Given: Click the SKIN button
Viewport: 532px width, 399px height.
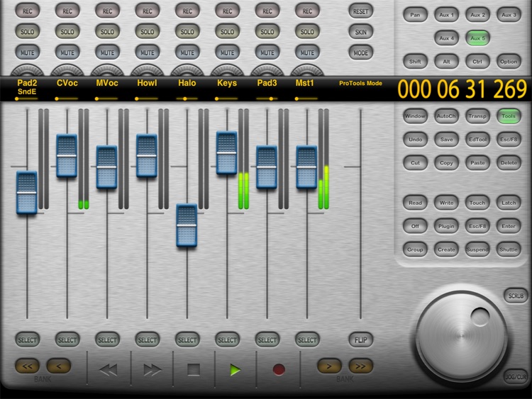Looking at the screenshot, I should point(360,32).
